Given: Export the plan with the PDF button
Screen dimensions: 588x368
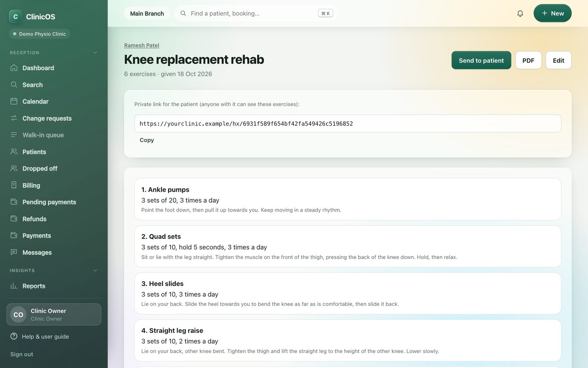Looking at the screenshot, I should click(528, 60).
